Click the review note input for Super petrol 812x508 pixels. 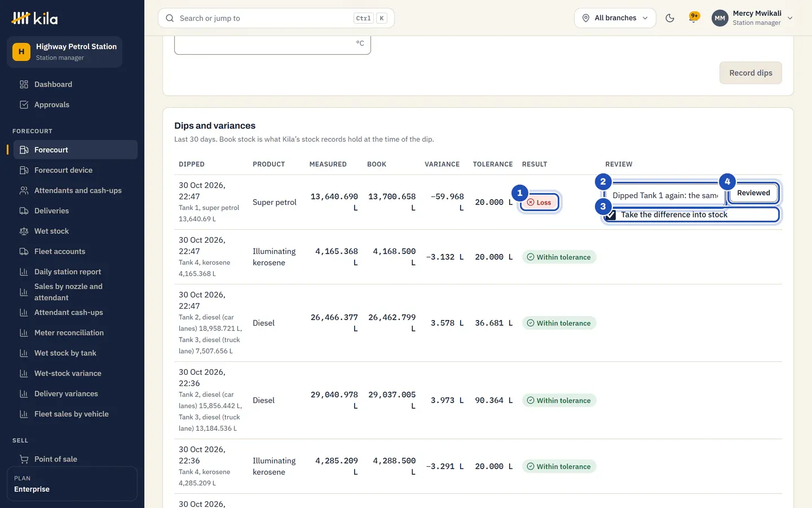tap(664, 196)
